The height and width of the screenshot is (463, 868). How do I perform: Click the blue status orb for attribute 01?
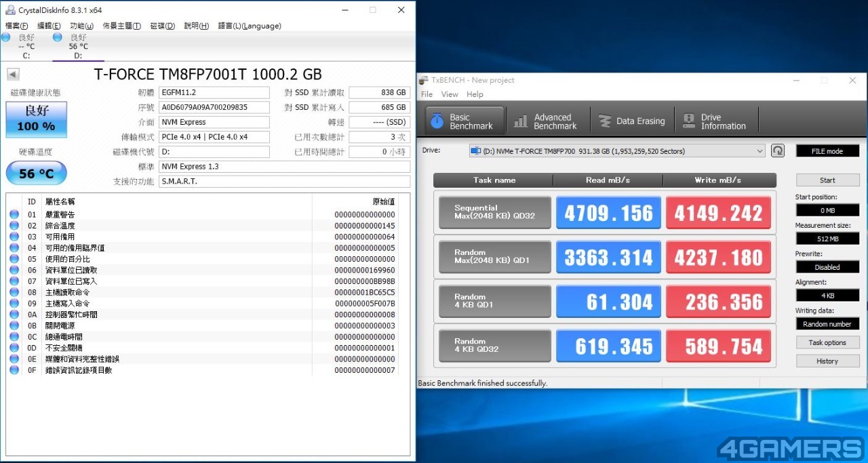[14, 214]
